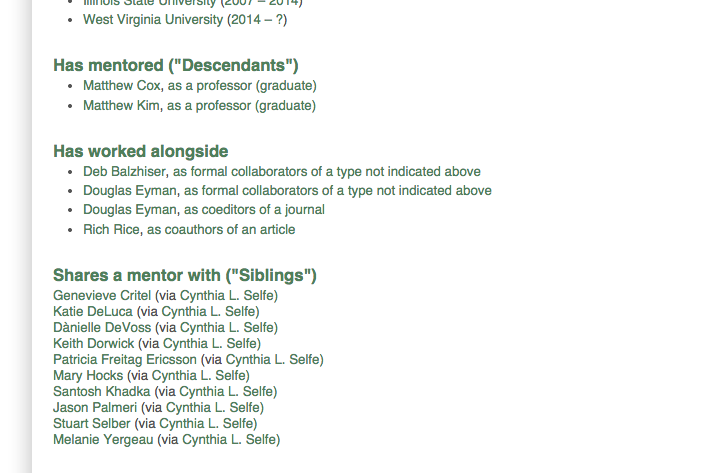
Task: Open Douglas Eyman's journal coeditors entry
Action: (204, 210)
